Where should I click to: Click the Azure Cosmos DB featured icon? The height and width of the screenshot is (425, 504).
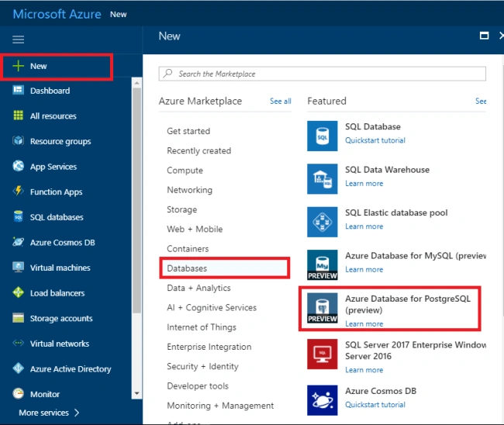click(322, 400)
